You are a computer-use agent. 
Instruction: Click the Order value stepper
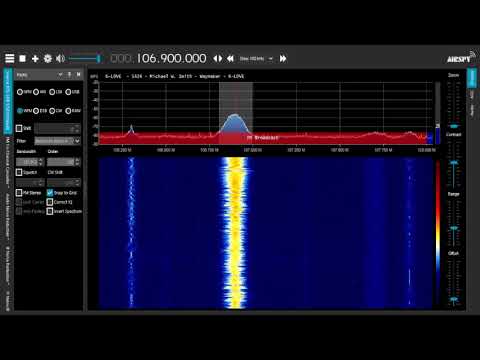point(63,162)
